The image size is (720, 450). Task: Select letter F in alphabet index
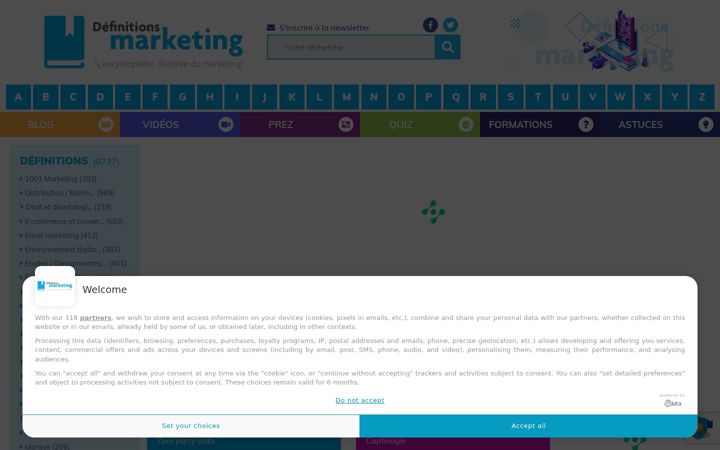click(155, 97)
